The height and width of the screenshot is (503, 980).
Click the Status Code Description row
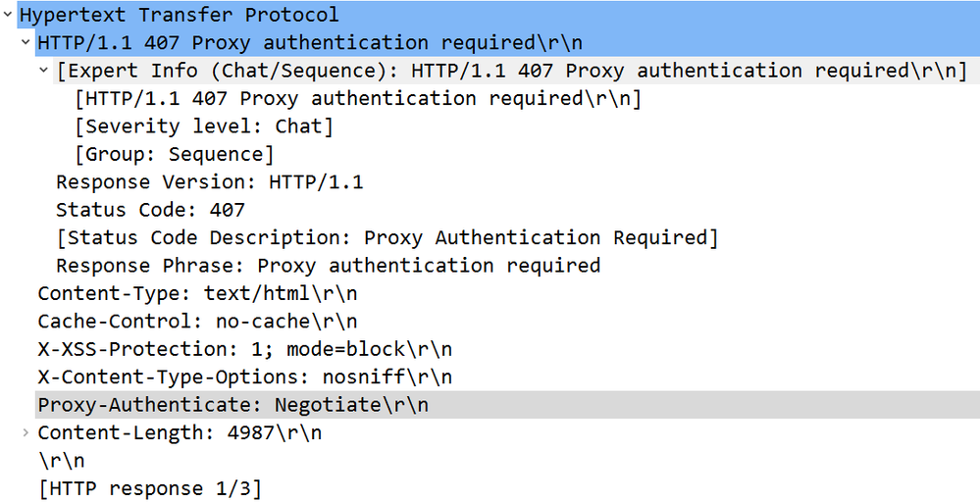387,238
